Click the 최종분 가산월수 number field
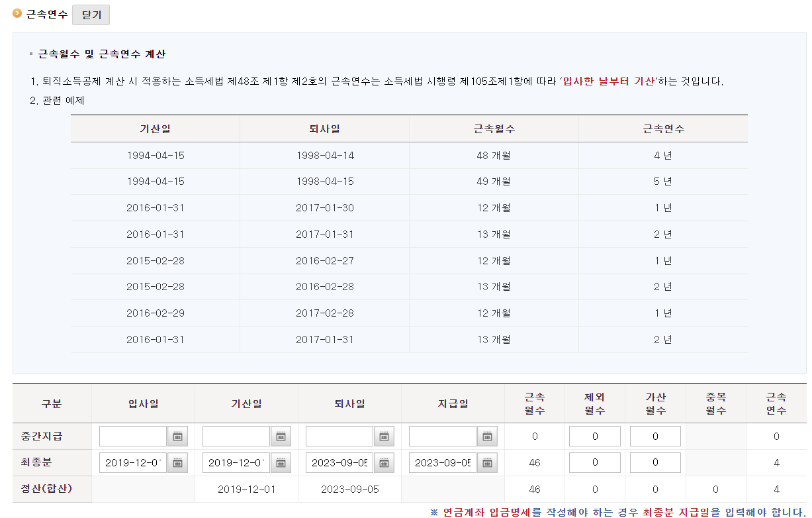This screenshot has width=812, height=518. click(654, 462)
